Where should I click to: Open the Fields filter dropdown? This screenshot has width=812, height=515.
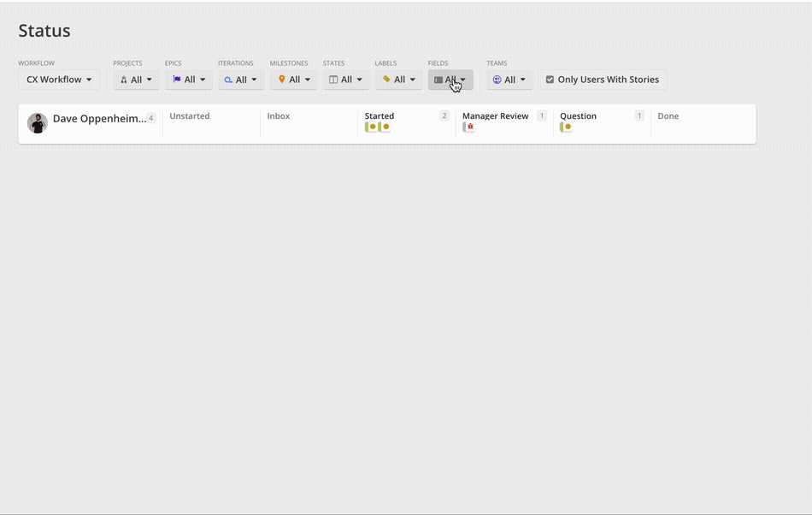pyautogui.click(x=450, y=80)
